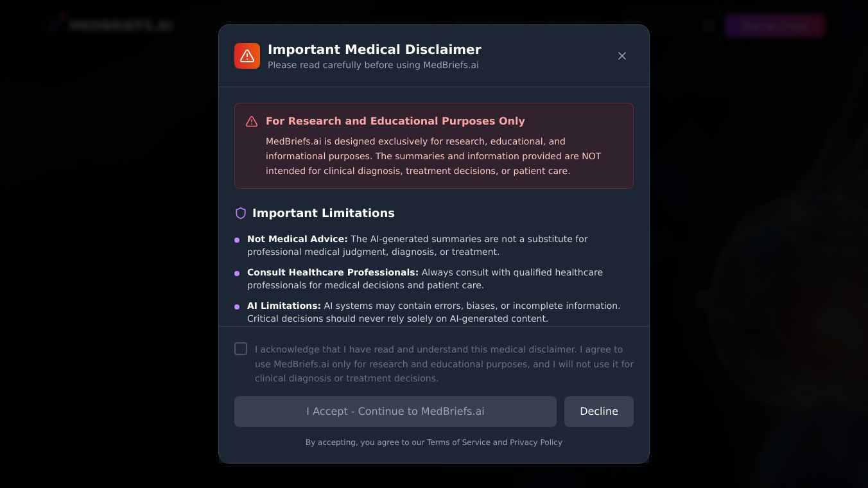Click the Important Limitations heading
868x488 pixels.
click(x=323, y=213)
